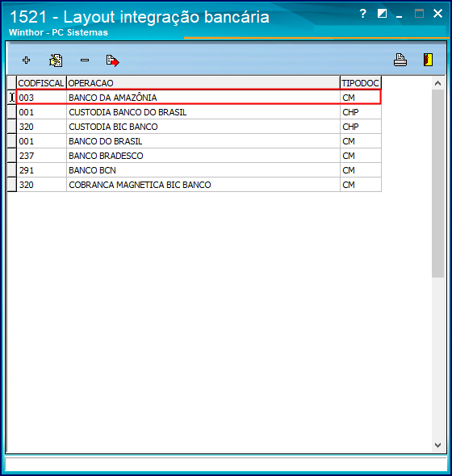The height and width of the screenshot is (476, 452).
Task: Click the export layout red arrow icon
Action: tap(112, 61)
